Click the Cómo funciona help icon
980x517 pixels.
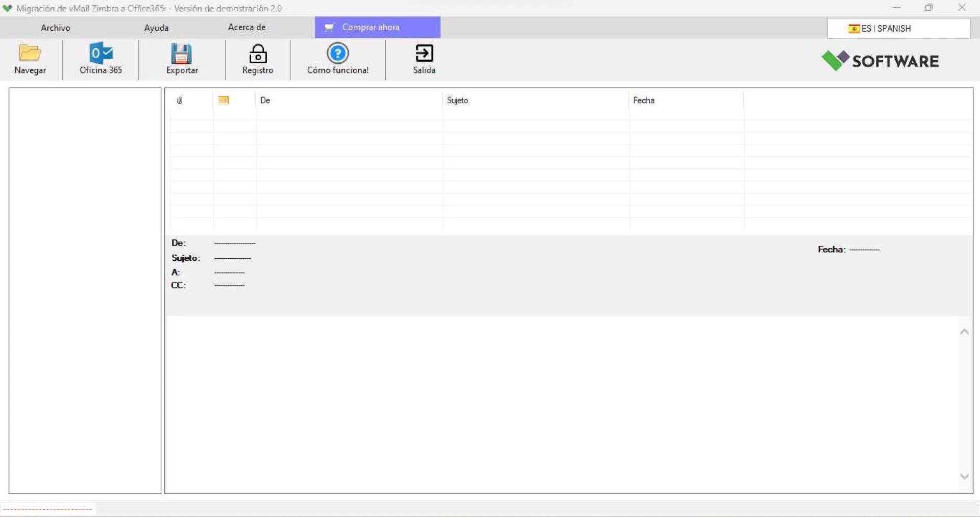(x=337, y=53)
